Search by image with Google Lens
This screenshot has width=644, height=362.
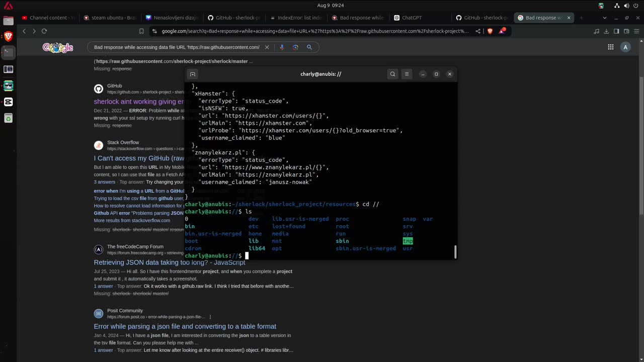pos(295,47)
